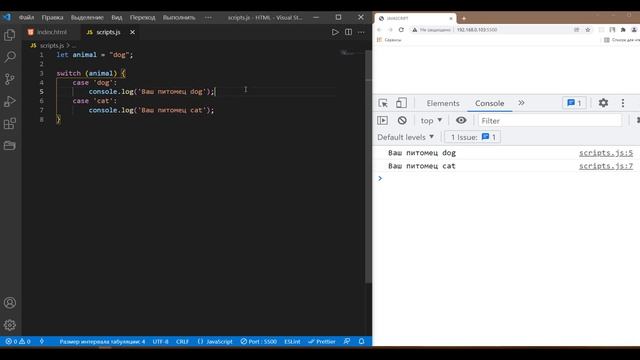Bookmark this page with the star icon
This screenshot has width=640, height=360.
(588, 30)
